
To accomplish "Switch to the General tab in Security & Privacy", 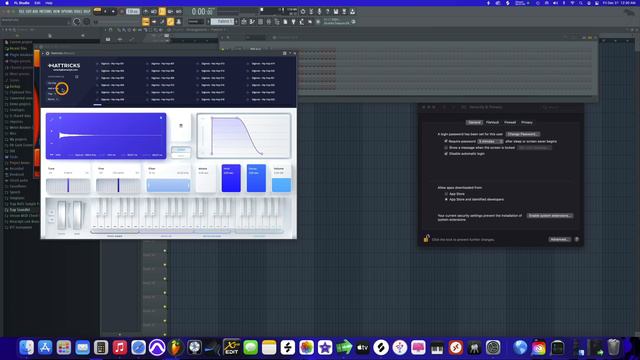I will tap(474, 122).
